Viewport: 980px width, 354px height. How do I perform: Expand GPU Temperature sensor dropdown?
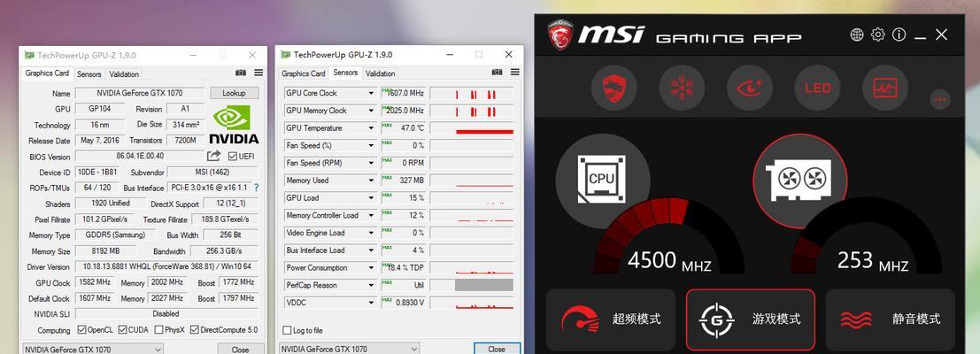(371, 128)
